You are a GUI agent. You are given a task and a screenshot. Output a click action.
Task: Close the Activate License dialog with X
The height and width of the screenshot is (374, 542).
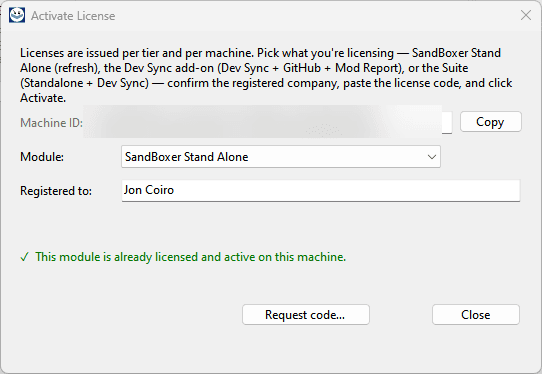click(x=526, y=15)
